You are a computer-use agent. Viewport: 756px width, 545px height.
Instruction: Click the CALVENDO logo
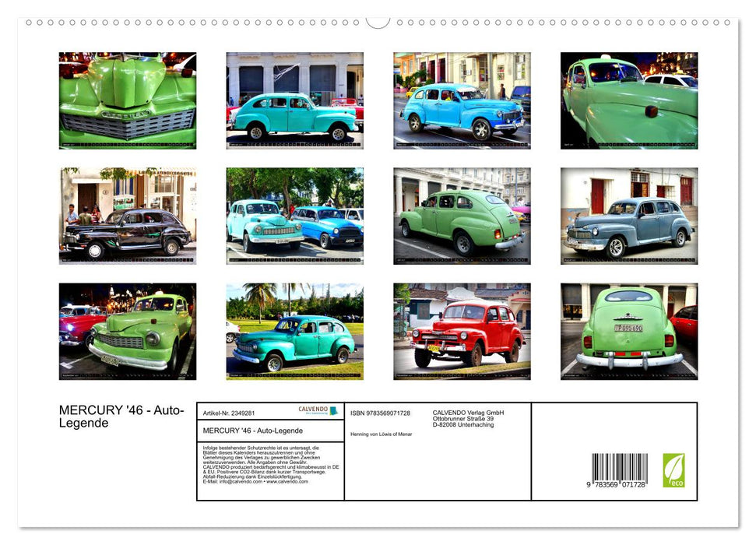click(x=318, y=410)
